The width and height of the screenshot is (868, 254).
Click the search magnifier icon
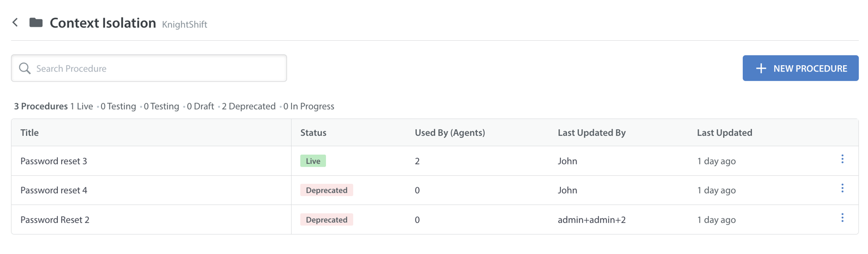click(x=25, y=68)
